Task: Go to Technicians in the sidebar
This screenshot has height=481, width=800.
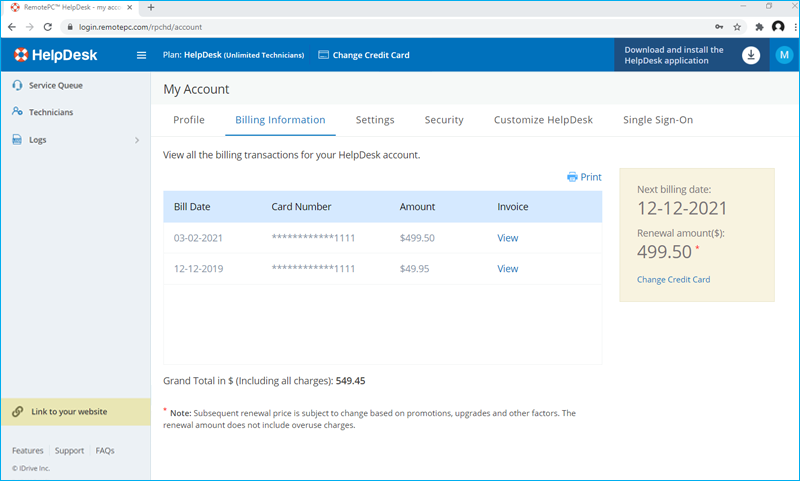Action: (x=50, y=113)
